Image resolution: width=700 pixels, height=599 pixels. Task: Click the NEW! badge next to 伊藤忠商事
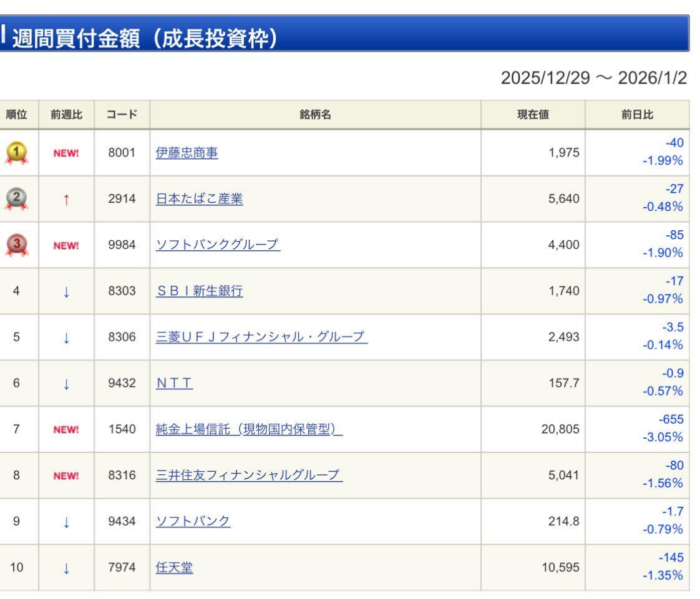(x=67, y=153)
